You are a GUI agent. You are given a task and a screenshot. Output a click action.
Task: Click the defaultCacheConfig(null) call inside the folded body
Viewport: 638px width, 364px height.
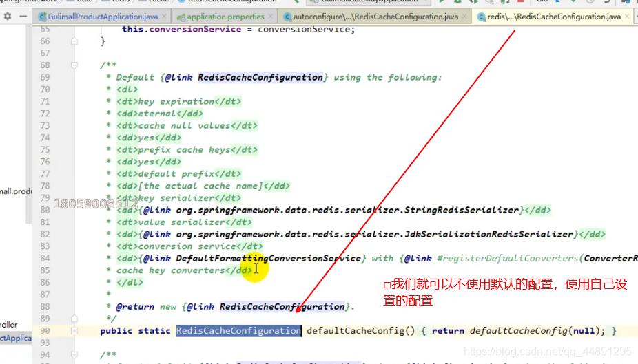tap(534, 331)
